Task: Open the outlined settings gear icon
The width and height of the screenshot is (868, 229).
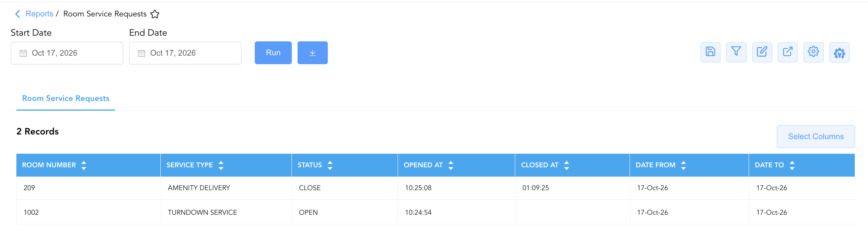Action: (x=813, y=52)
